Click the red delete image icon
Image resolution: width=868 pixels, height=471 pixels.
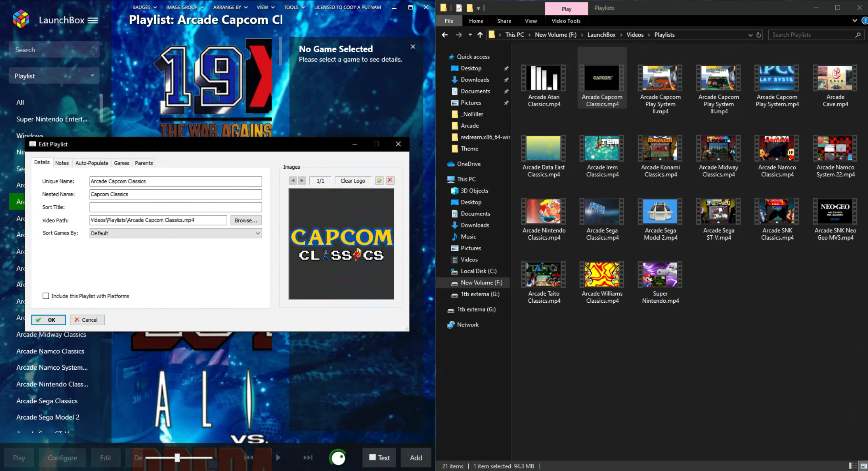(390, 180)
